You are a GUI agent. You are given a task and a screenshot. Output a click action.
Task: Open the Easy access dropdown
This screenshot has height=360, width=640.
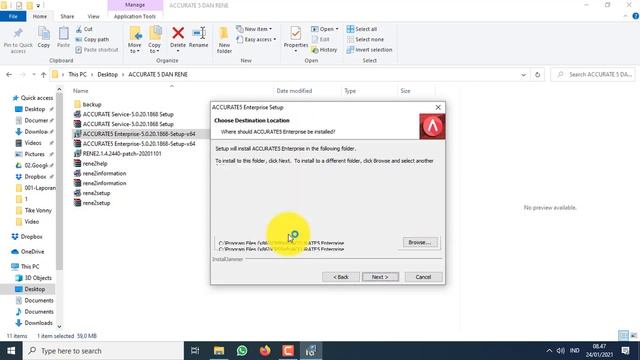tap(256, 39)
